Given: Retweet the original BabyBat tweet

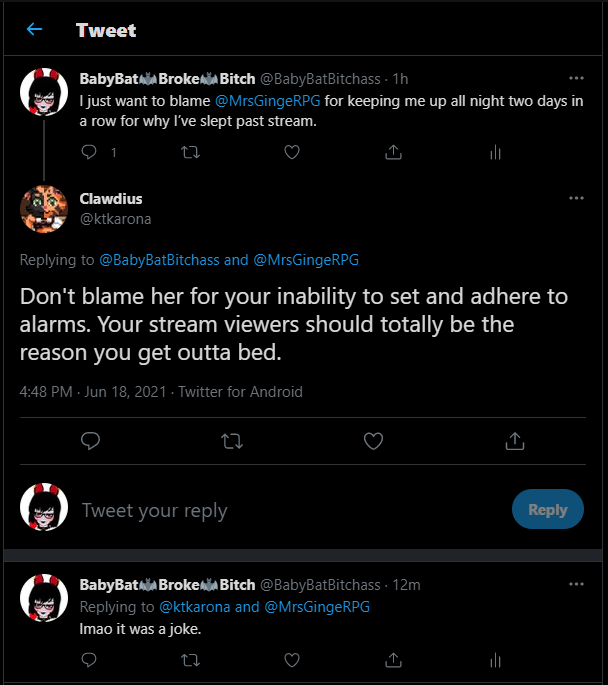Looking at the screenshot, I should [x=190, y=152].
